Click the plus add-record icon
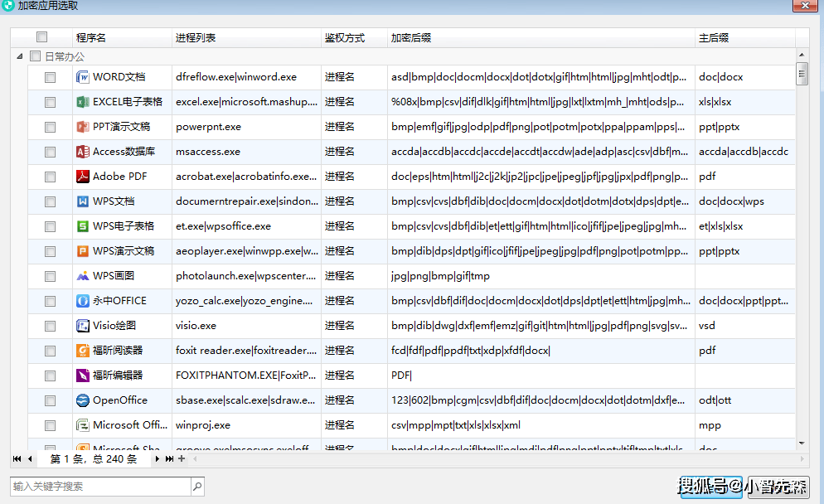Image resolution: width=824 pixels, height=504 pixels. coord(182,458)
